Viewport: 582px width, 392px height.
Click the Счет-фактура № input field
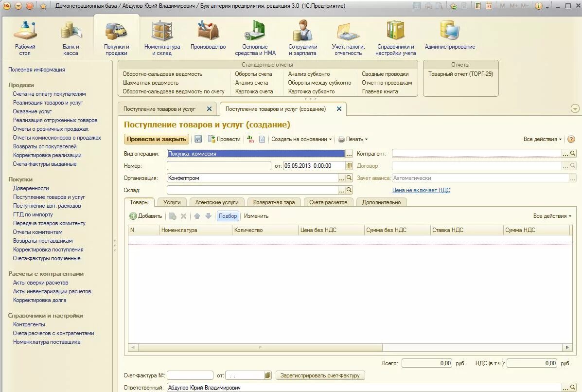tap(190, 375)
